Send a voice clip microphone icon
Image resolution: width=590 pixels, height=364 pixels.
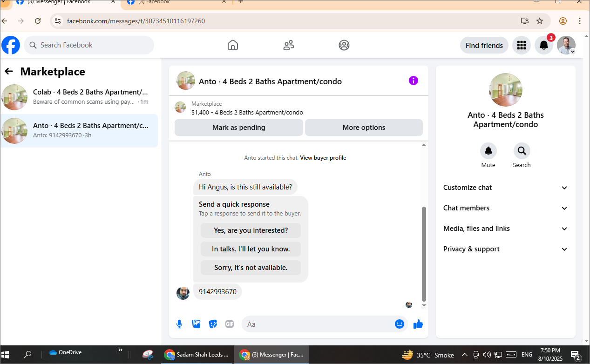[x=179, y=324]
